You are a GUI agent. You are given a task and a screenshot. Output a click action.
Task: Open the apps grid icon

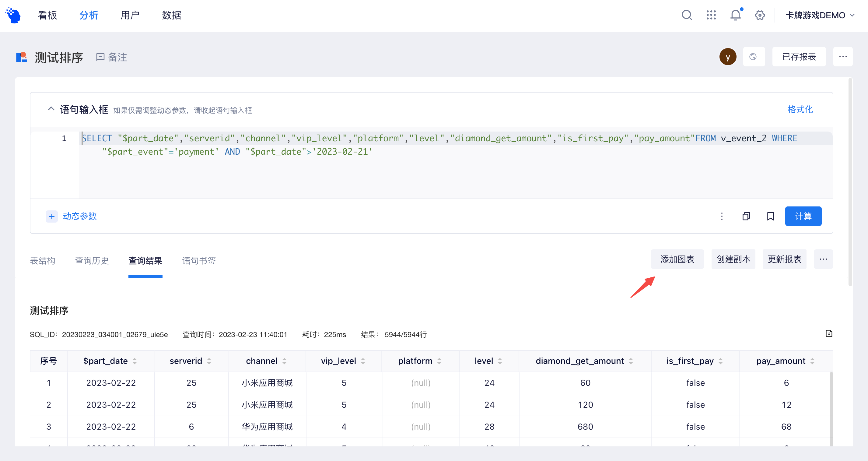coord(711,15)
